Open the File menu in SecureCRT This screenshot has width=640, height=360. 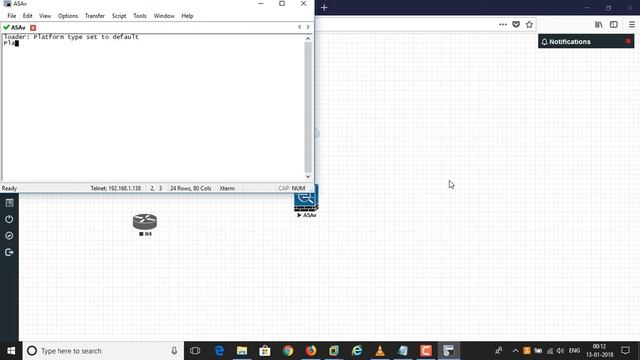pyautogui.click(x=11, y=16)
